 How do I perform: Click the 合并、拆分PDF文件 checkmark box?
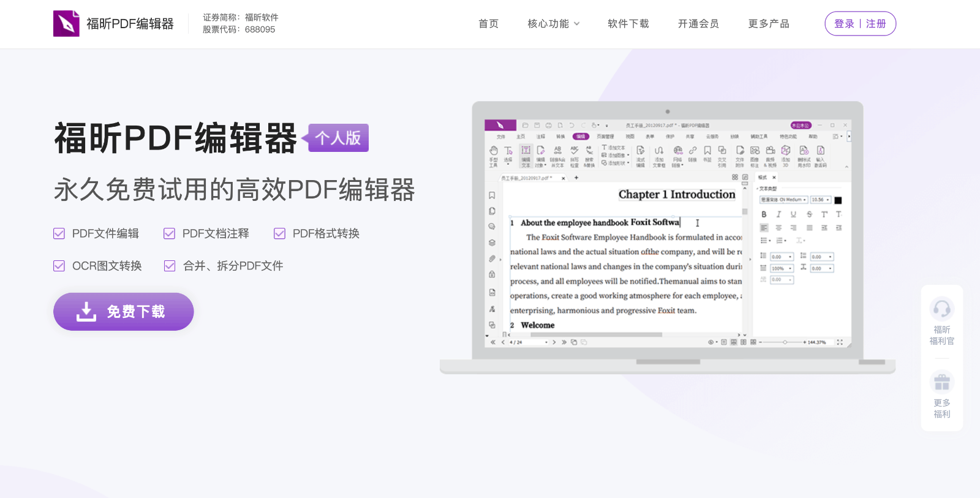coord(170,266)
